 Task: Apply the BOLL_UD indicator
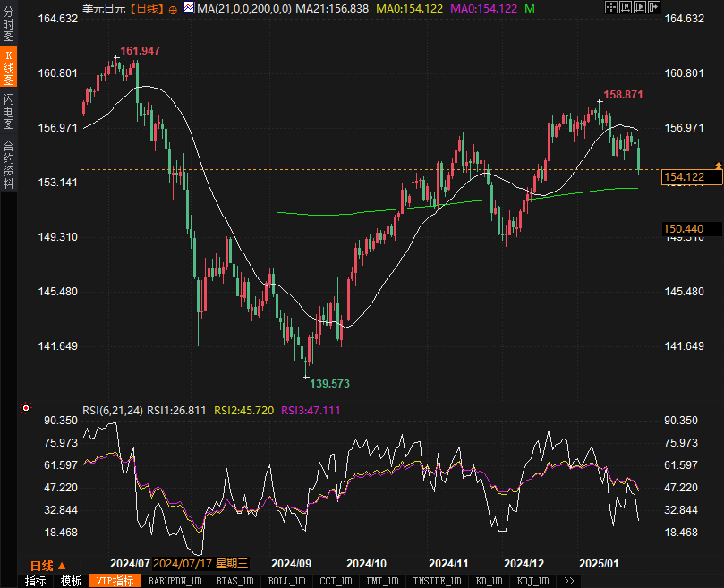point(286,581)
